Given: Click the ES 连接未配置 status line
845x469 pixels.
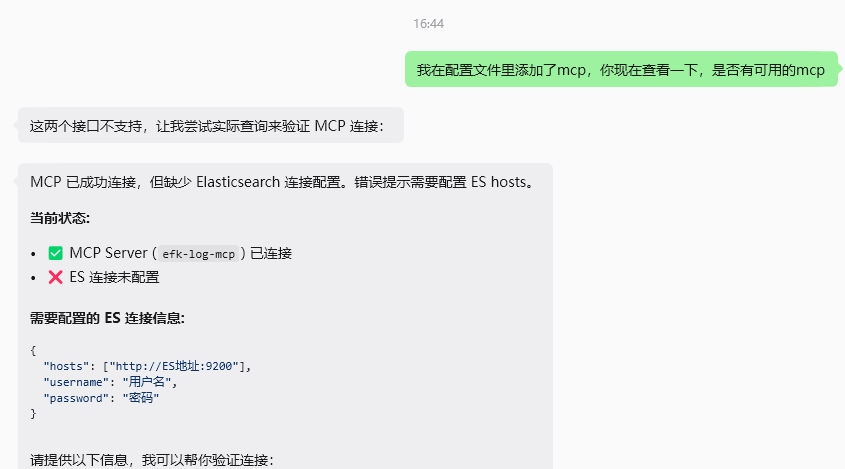Looking at the screenshot, I should 114,277.
